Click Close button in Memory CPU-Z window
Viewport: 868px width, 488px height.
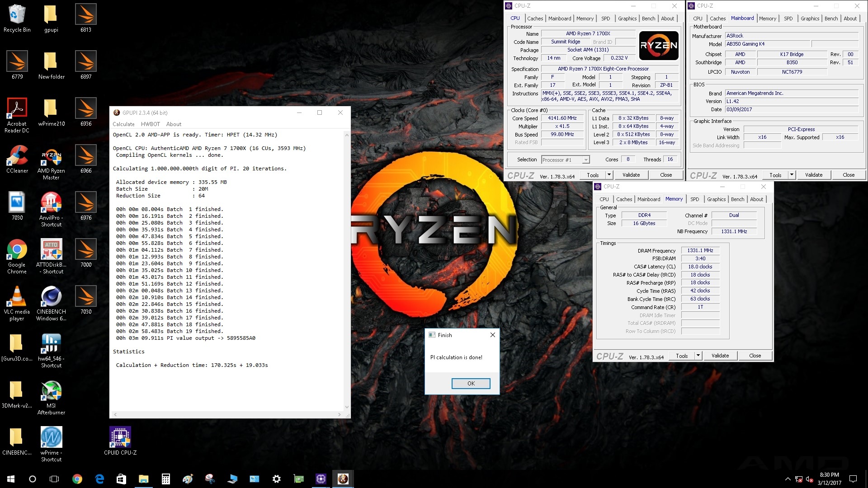[755, 356]
